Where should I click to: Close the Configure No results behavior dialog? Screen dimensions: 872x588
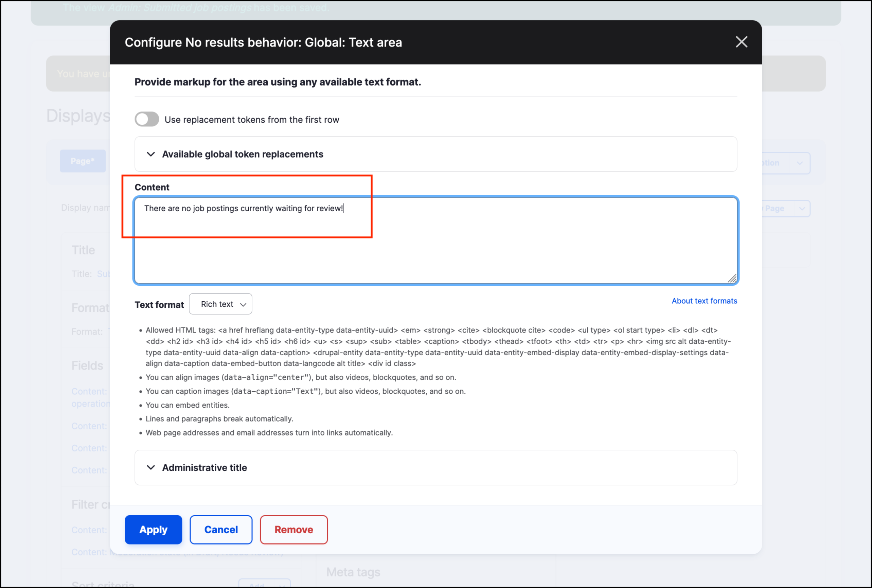741,42
